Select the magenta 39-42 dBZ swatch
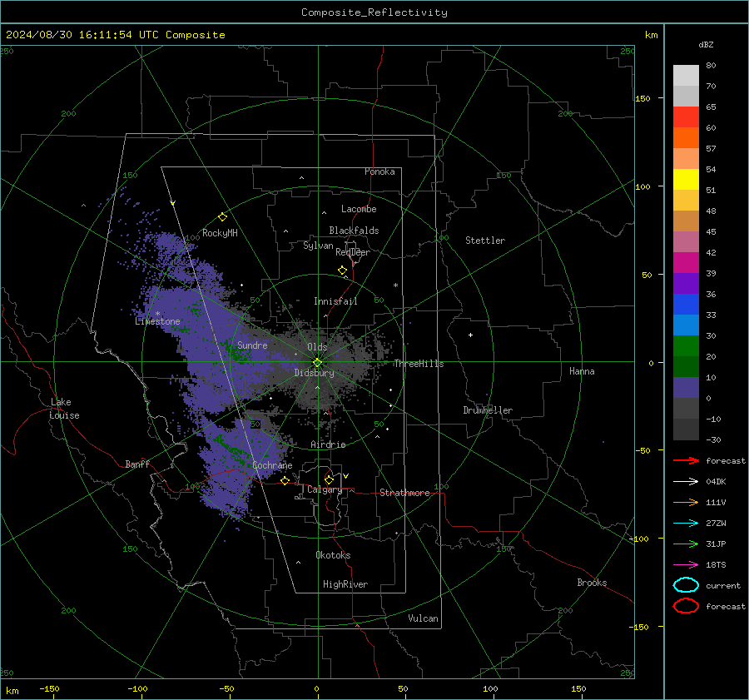Viewport: 749px width, 700px height. 686,263
